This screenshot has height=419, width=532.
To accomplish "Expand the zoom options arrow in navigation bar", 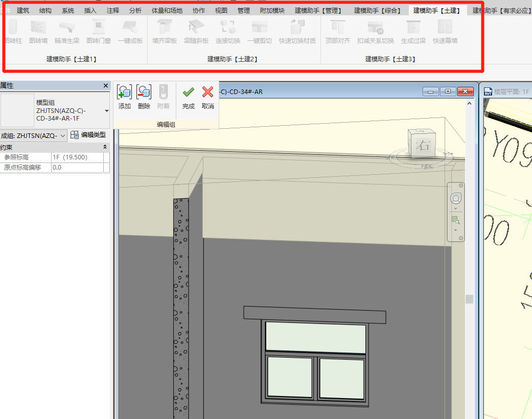I will point(455,230).
